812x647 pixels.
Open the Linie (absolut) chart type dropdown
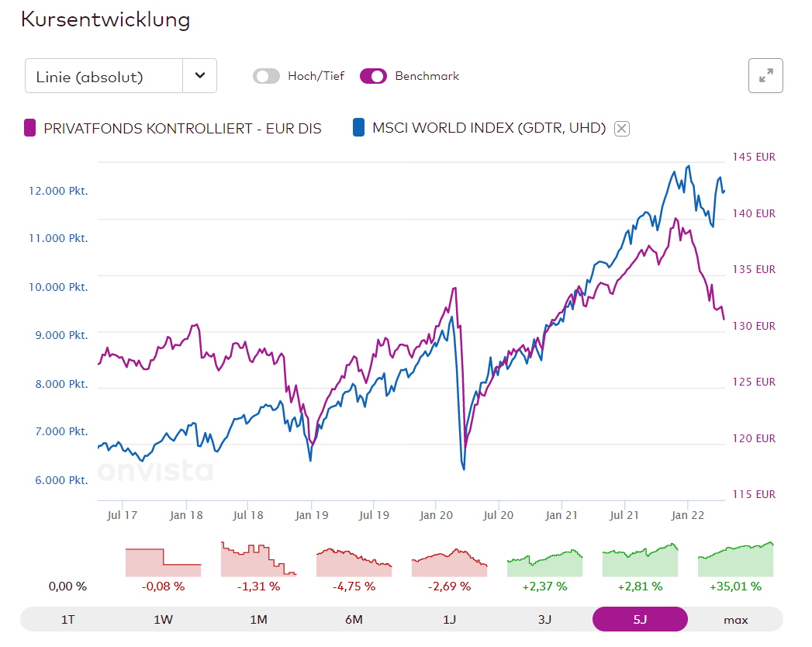(104, 76)
